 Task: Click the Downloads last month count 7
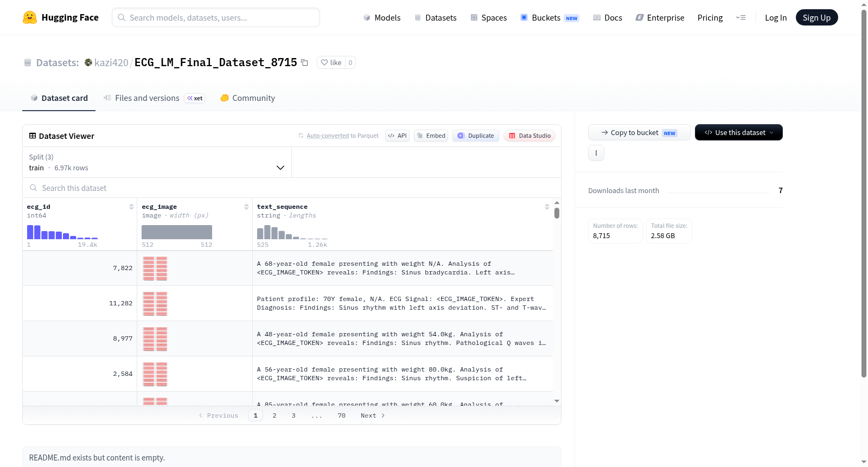click(781, 190)
